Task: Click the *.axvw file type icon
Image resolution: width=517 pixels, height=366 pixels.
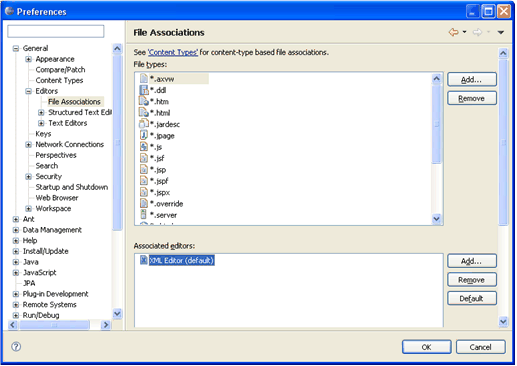Action: pyautogui.click(x=144, y=79)
